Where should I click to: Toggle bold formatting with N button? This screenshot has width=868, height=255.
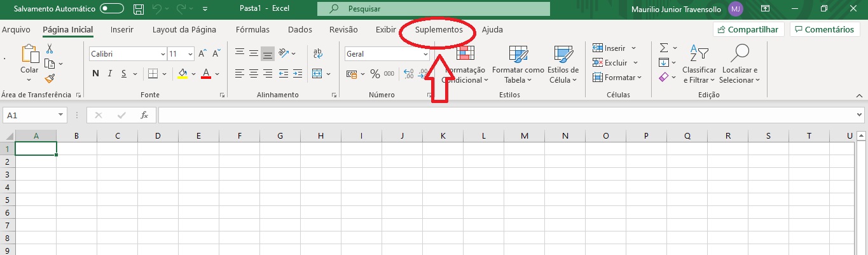point(95,74)
